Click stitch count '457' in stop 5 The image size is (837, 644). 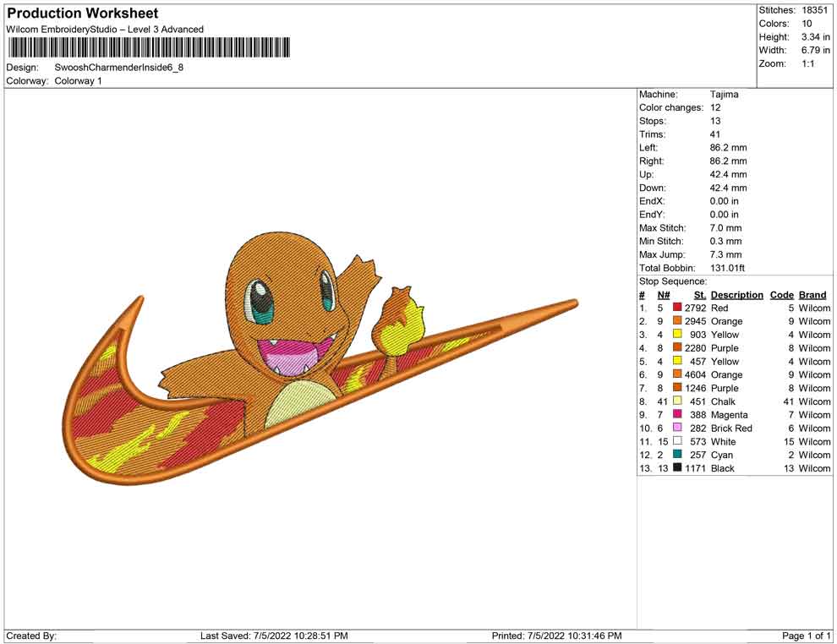[x=697, y=361]
